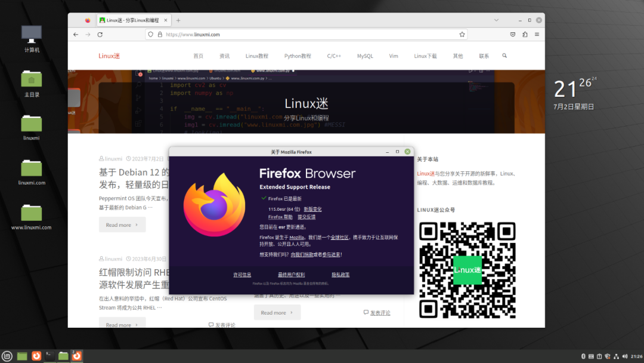Open post title 红帽限制访问 RHE
The width and height of the screenshot is (644, 363).
[x=134, y=278]
